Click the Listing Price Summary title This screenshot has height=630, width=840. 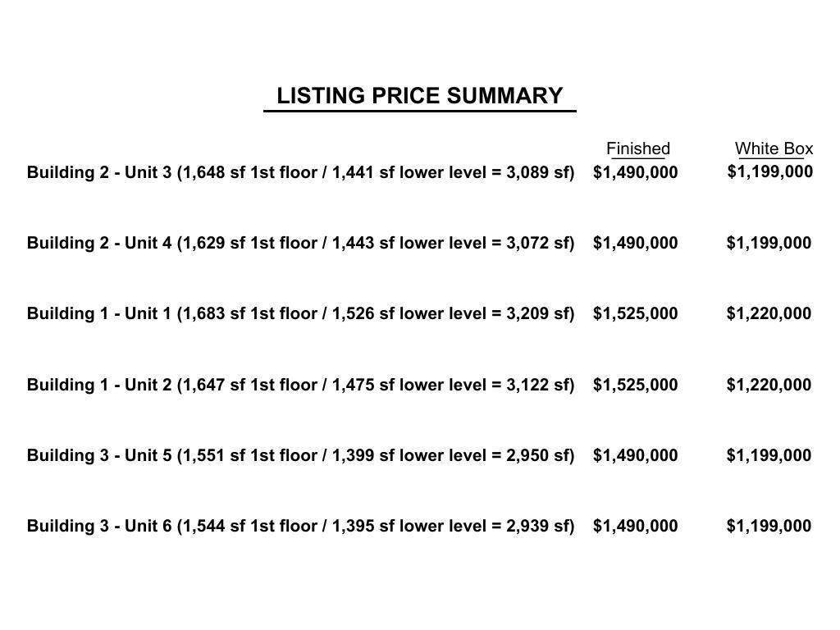[x=419, y=96]
